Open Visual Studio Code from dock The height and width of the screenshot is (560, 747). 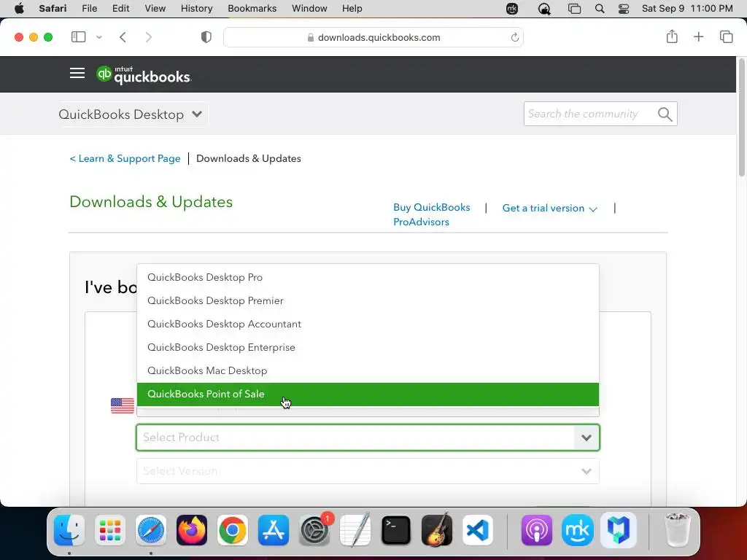click(x=478, y=530)
